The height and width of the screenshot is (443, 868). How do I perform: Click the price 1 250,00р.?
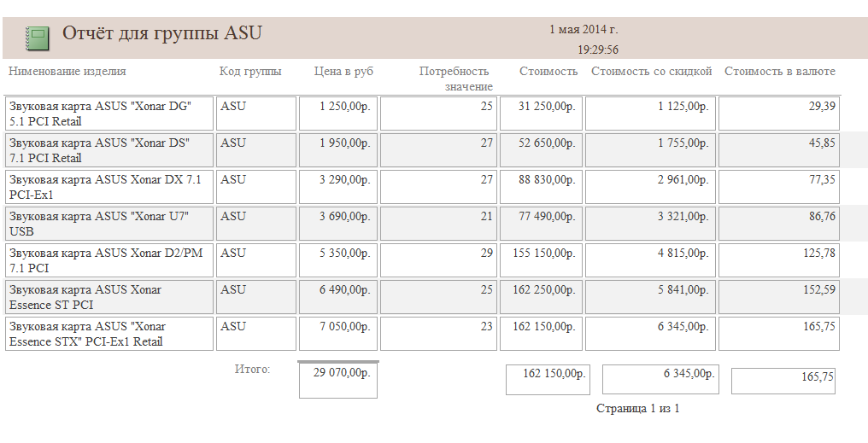(338, 114)
